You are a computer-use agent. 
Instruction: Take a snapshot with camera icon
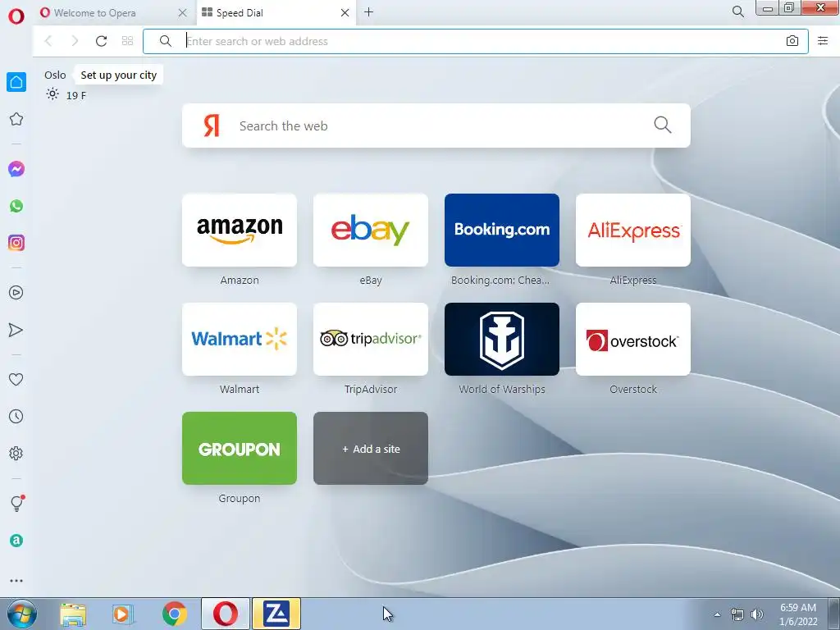792,41
